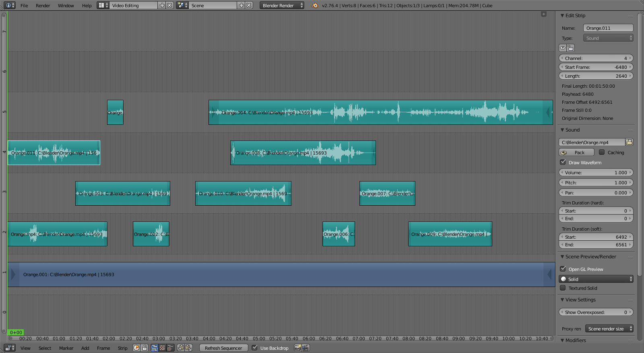Screen dimensions: 644x353
Task: Click the Pack sound button
Action: [576, 153]
